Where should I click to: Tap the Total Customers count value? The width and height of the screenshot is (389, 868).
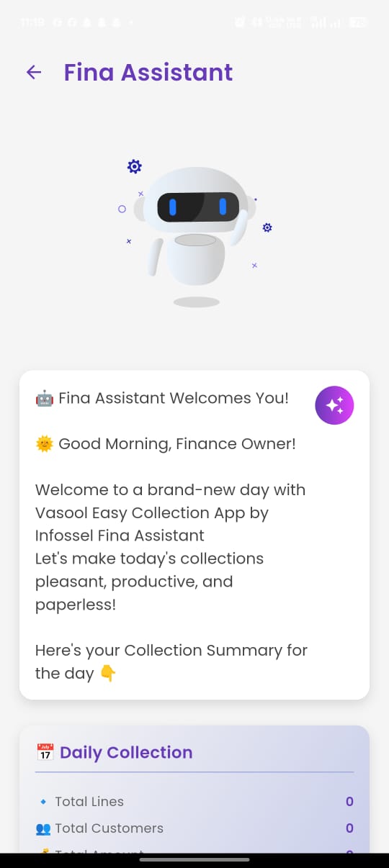pyautogui.click(x=349, y=828)
